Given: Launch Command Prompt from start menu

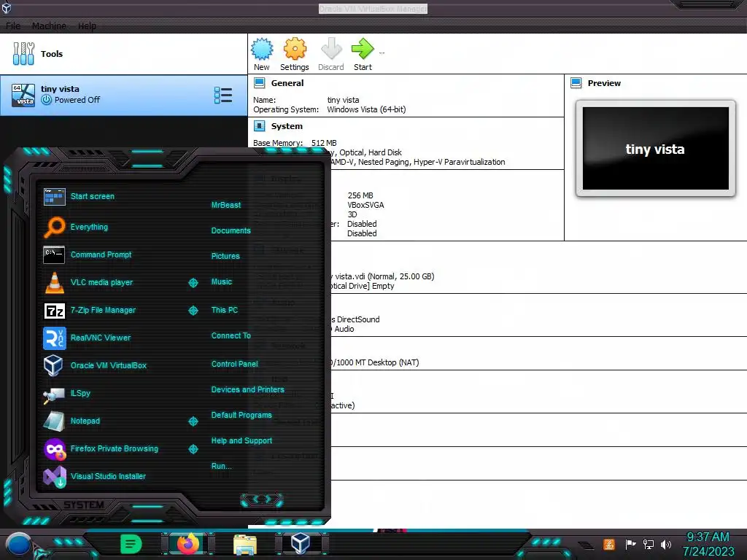Looking at the screenshot, I should [88, 254].
